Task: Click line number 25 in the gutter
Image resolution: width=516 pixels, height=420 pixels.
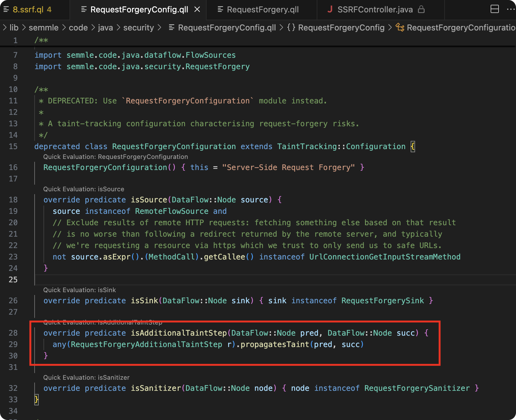Action: click(13, 279)
